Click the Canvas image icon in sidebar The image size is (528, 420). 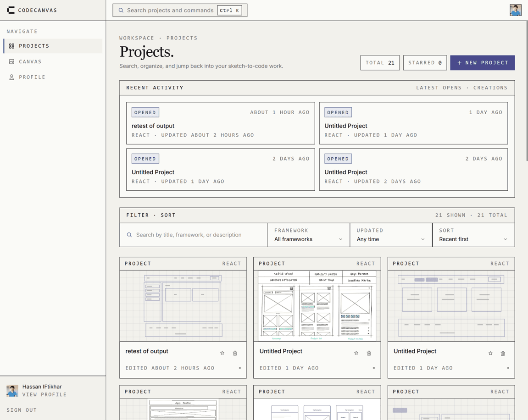point(11,61)
